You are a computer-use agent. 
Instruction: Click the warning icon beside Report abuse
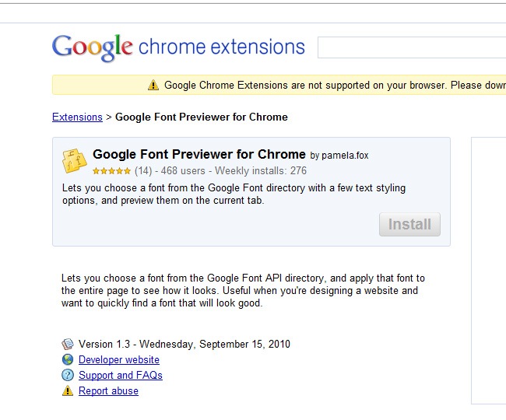click(x=68, y=390)
